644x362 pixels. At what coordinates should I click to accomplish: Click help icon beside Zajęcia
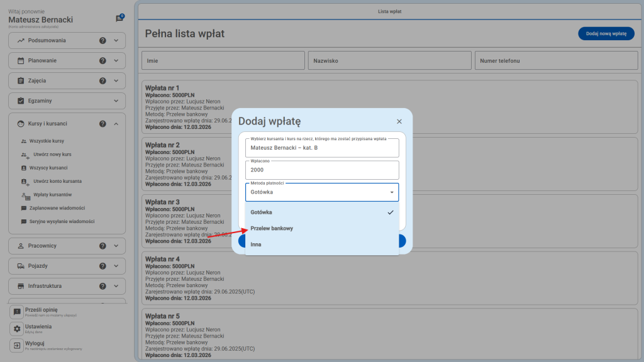(x=103, y=81)
